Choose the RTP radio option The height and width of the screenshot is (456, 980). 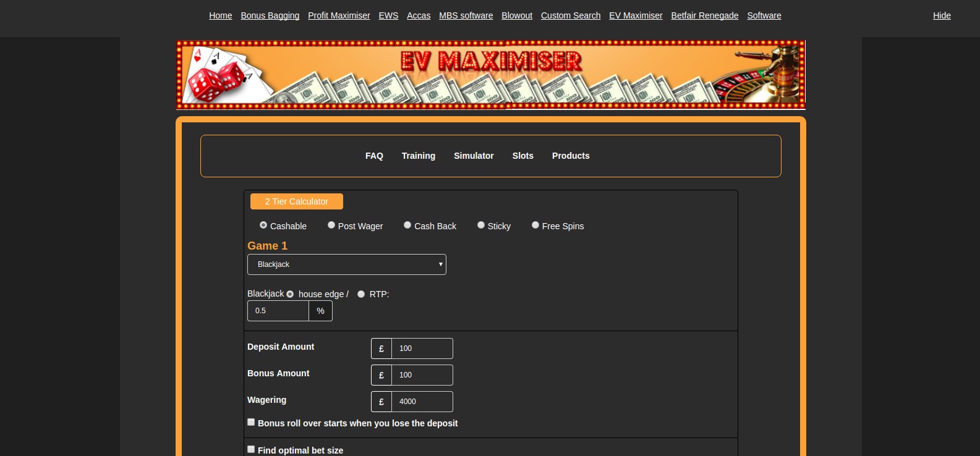[361, 294]
